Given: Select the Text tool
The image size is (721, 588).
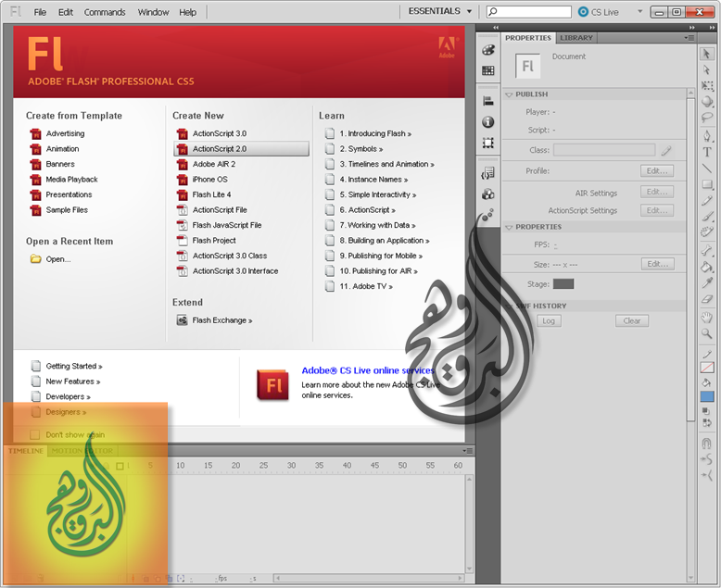Looking at the screenshot, I should [x=707, y=152].
